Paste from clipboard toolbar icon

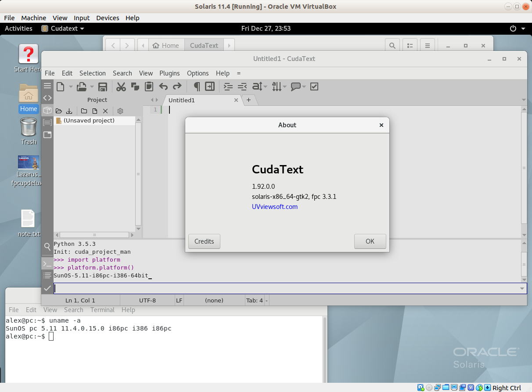149,86
